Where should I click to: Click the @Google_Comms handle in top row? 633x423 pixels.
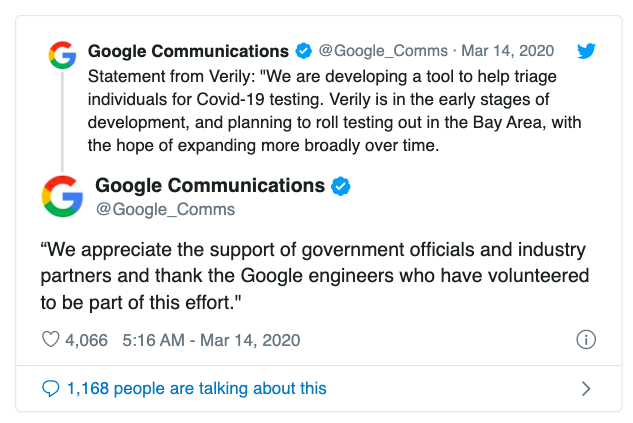[384, 51]
